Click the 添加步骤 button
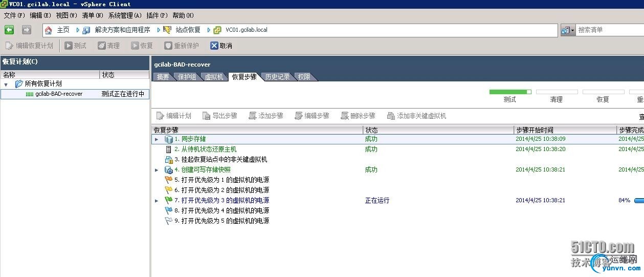Screen dimensions: 644x277 [x=265, y=116]
